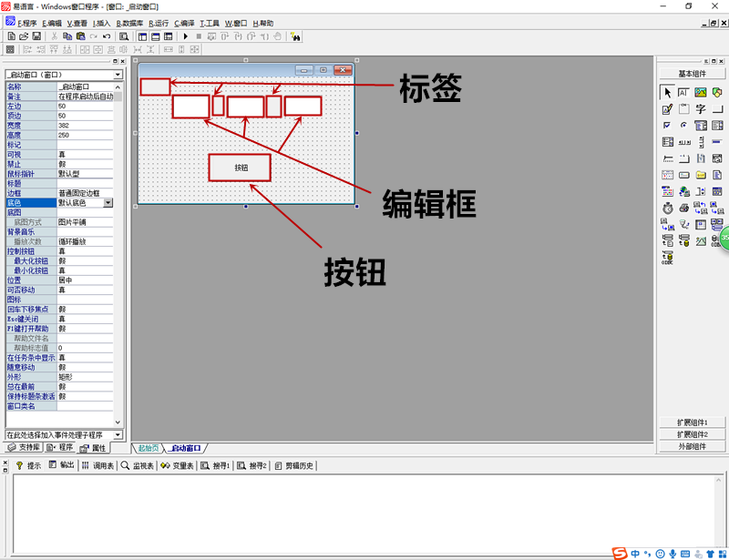Toggle the component box view button
This screenshot has height=560, width=729.
click(169, 36)
